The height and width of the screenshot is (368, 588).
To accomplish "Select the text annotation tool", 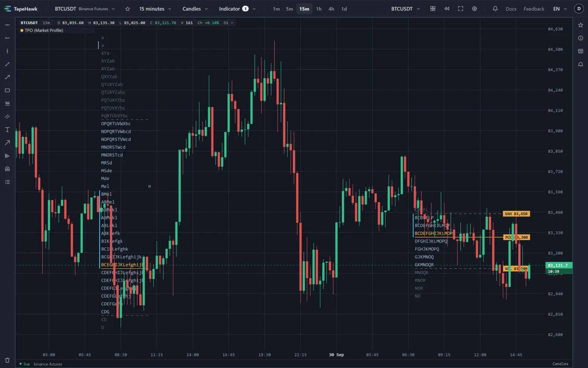I will pos(7,129).
